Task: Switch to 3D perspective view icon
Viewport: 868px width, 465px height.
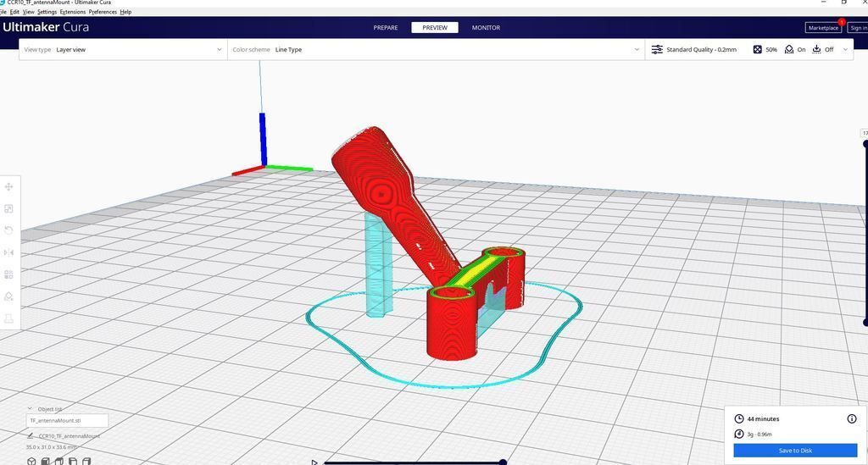Action: tap(31, 461)
